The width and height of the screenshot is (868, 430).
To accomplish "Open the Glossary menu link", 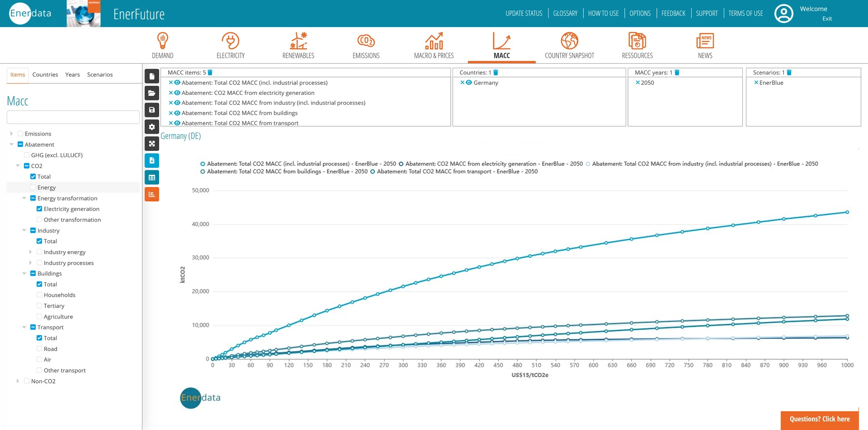I will click(x=565, y=14).
